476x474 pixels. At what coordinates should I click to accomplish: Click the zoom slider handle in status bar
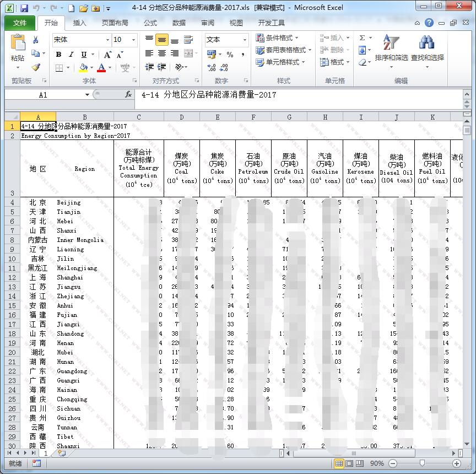(421, 464)
